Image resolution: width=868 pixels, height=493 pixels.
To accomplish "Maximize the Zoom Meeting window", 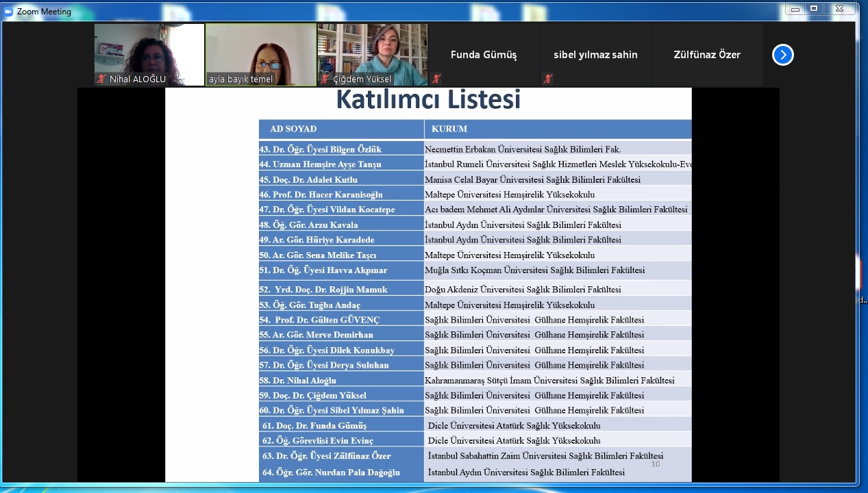I will (x=814, y=9).
